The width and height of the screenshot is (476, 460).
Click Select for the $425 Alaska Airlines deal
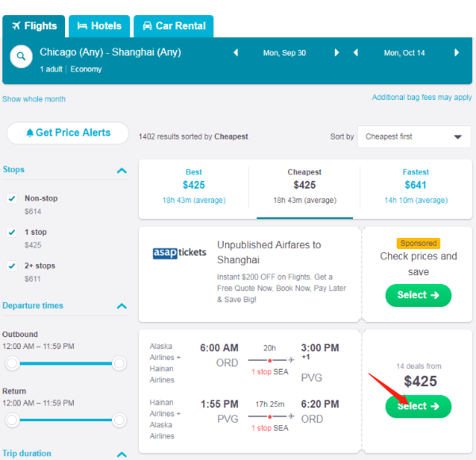(x=418, y=406)
